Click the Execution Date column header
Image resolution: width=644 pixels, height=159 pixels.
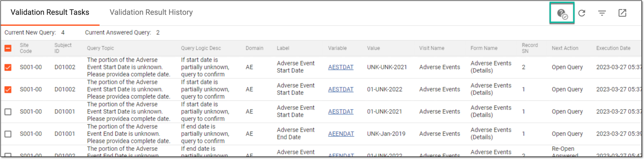(x=613, y=48)
